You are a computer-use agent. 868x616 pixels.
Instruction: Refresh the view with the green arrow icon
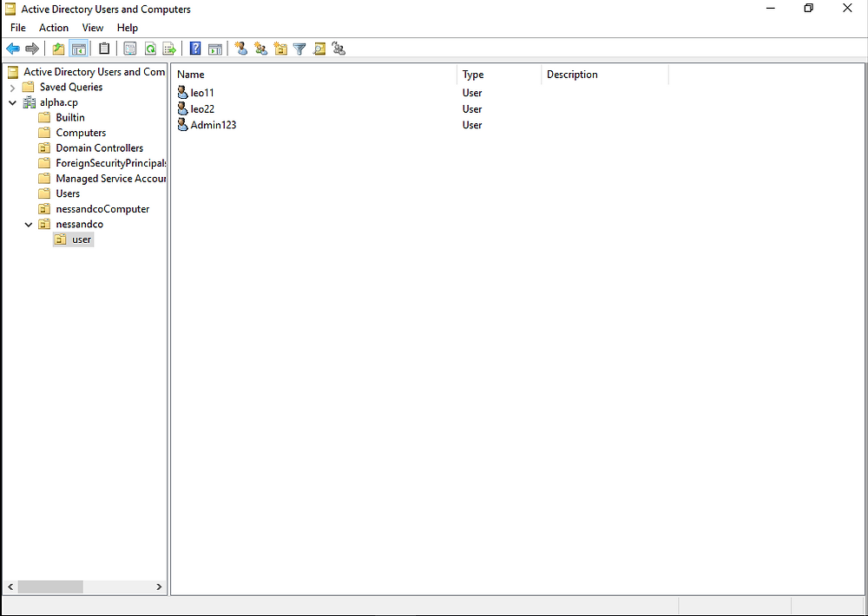(150, 49)
